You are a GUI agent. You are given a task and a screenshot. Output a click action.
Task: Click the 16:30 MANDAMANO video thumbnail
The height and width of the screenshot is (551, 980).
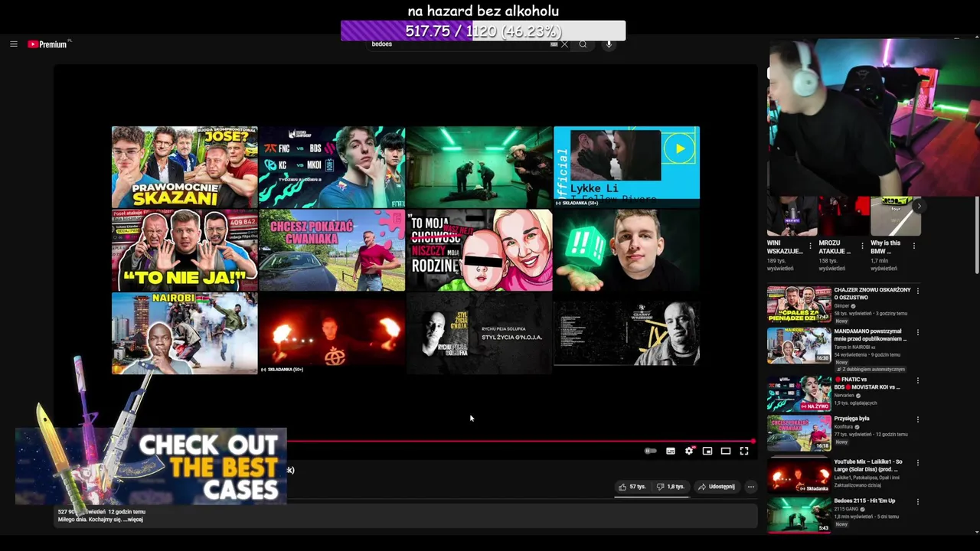click(799, 346)
